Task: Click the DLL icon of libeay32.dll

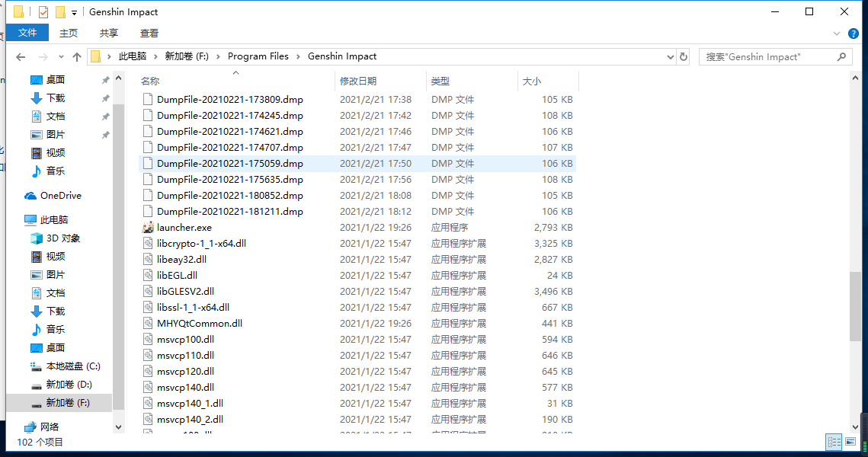Action: coord(148,260)
